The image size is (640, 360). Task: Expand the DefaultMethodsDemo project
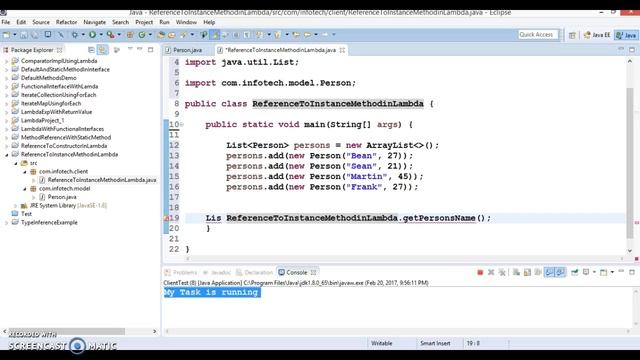(6, 78)
